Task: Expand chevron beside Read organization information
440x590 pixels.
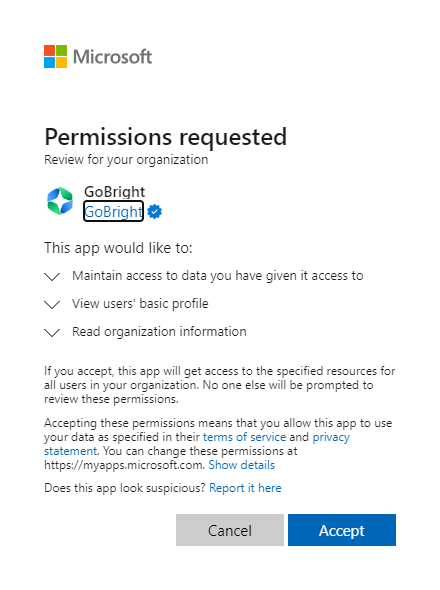Action: (52, 333)
